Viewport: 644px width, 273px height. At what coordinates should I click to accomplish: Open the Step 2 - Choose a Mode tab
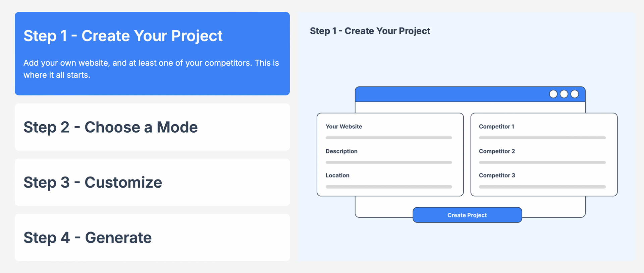pyautogui.click(x=152, y=127)
